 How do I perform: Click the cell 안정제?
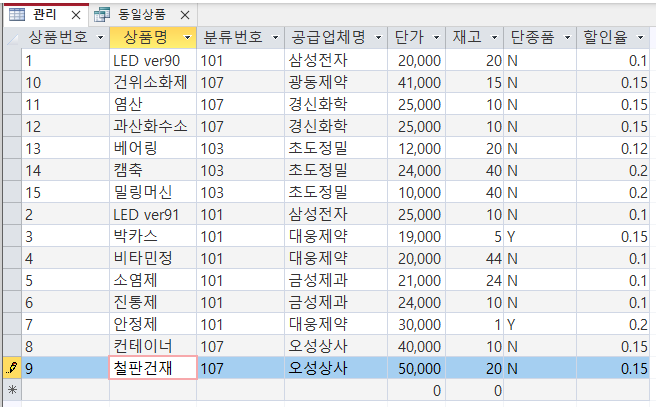(153, 324)
